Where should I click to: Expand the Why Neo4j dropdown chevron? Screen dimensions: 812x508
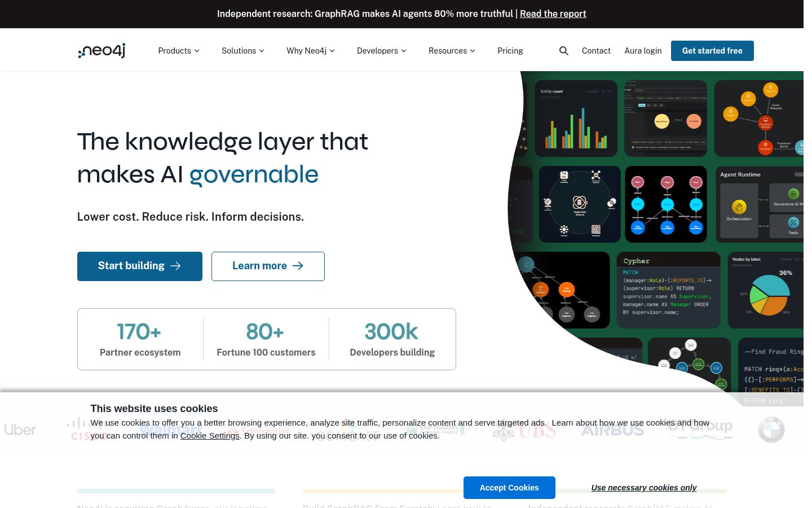coord(332,51)
